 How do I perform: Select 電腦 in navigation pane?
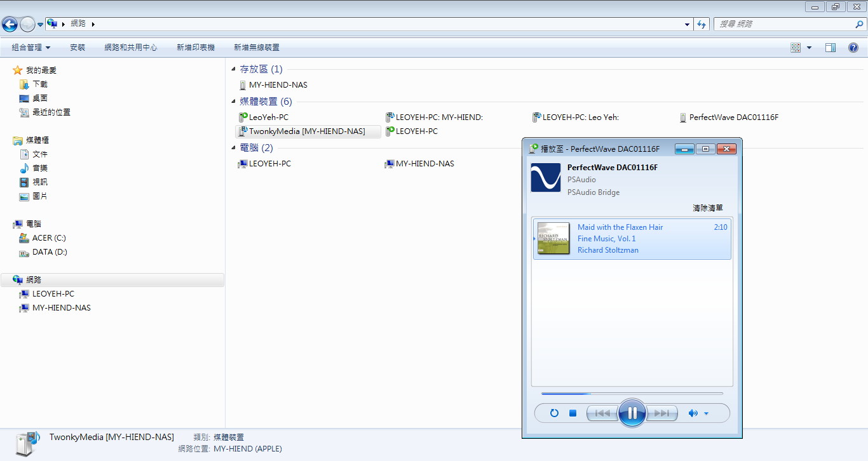coord(27,224)
